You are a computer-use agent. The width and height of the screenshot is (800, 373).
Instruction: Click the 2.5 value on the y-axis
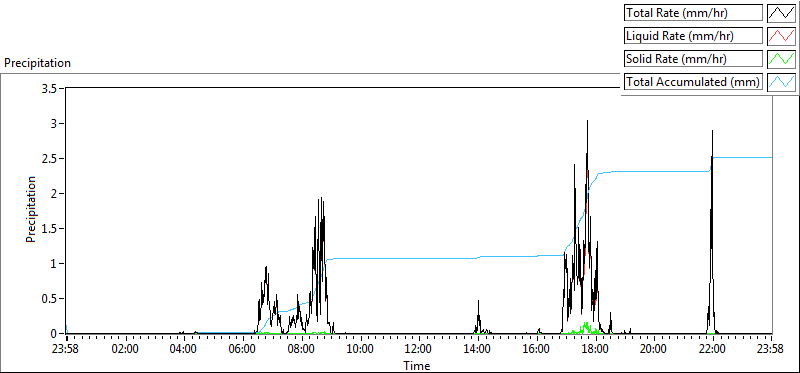coord(51,158)
